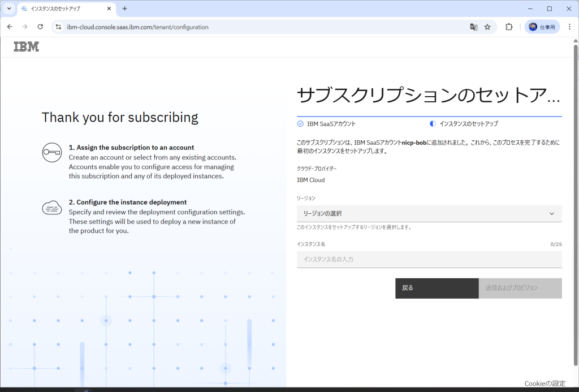This screenshot has width=579, height=392.
Task: Click '1. Assign the subscription to an account'
Action: point(131,148)
